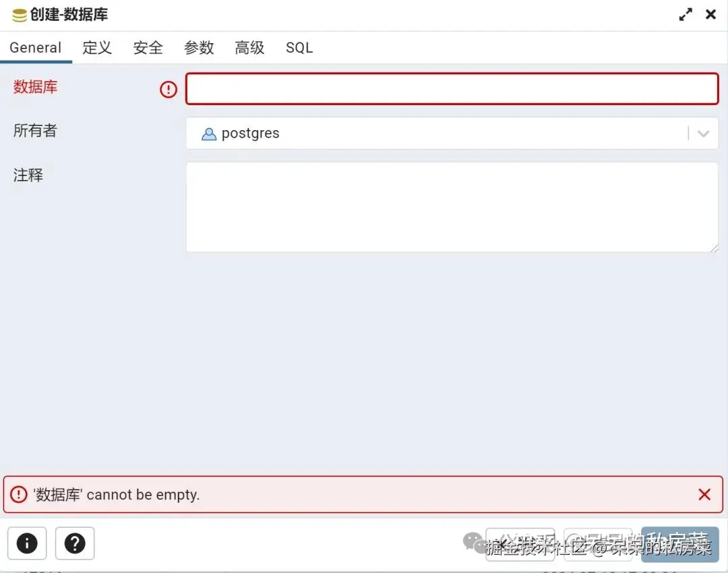This screenshot has width=728, height=573.
Task: Click the user icon next to postgres
Action: pos(209,133)
